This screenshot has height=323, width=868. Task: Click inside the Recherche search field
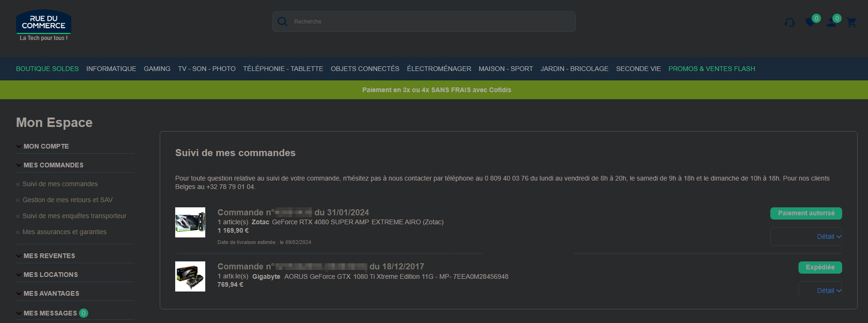coord(424,22)
